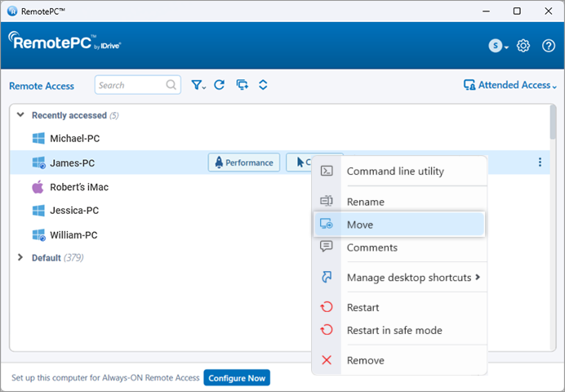Screen dimensions: 565x392
Task: Expand the Default group
Action: (x=21, y=258)
